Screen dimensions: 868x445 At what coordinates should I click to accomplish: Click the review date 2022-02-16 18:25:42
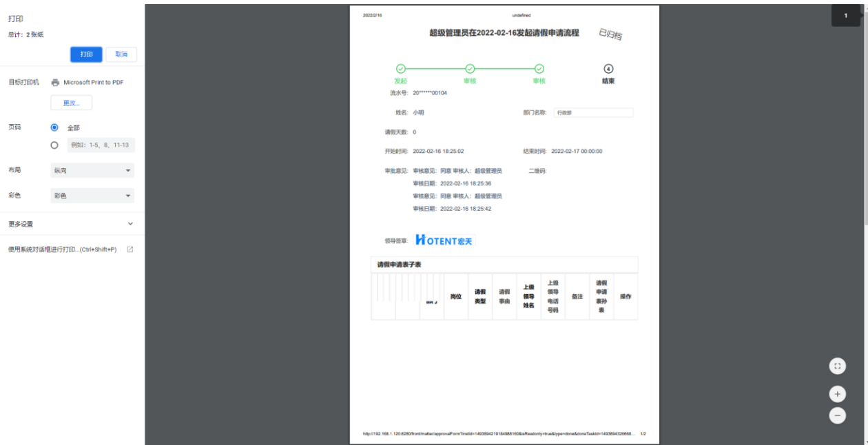(x=466, y=209)
